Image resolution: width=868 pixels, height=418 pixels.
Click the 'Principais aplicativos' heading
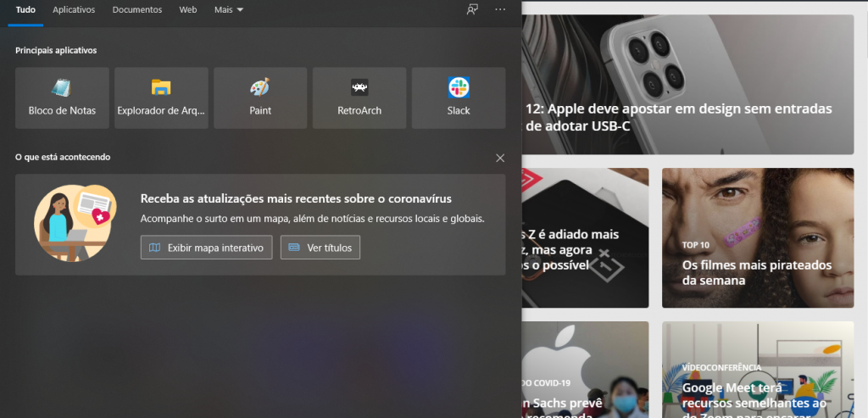pos(56,50)
